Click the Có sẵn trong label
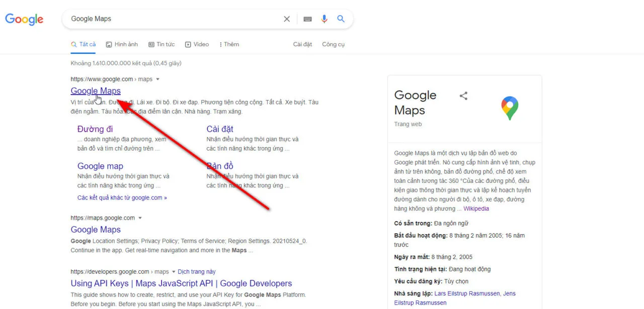The height and width of the screenshot is (309, 644). click(x=413, y=224)
